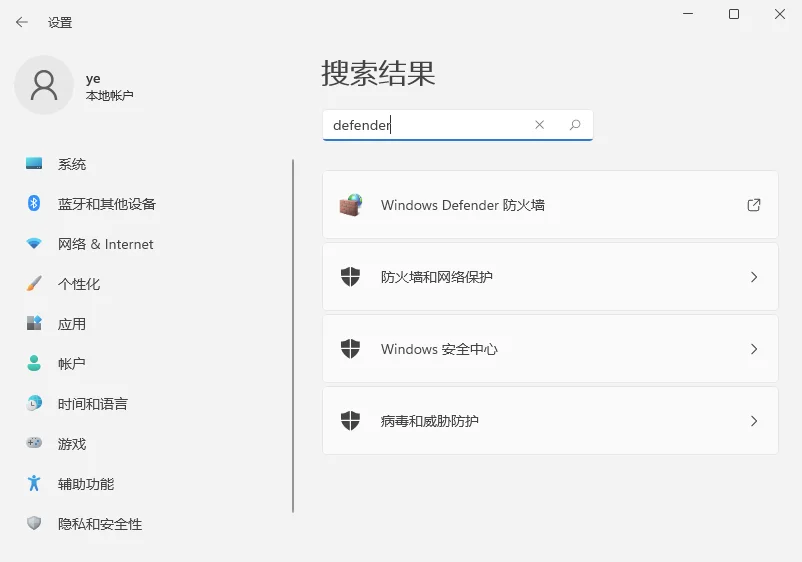Open the 隐私和安全性 settings page
Image resolution: width=802 pixels, height=562 pixels.
[x=100, y=524]
